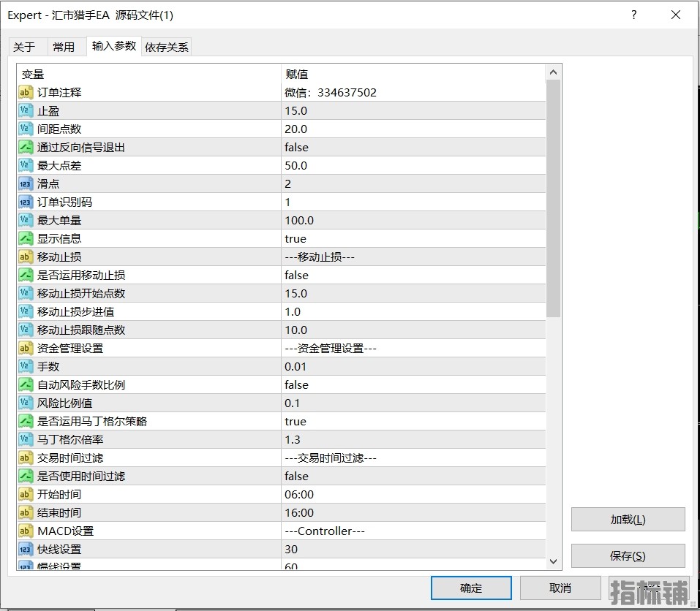700x611 pixels.
Task: Click the icon beside 风险比例值
Action: [x=26, y=403]
